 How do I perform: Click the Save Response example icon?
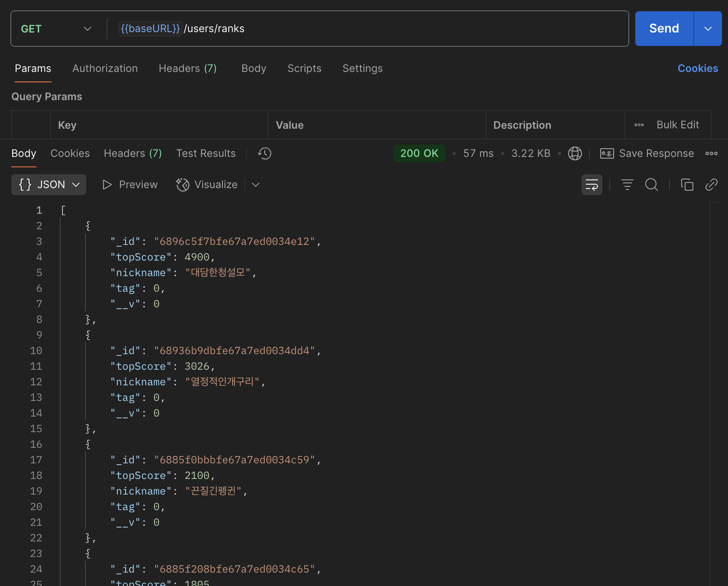tap(607, 153)
